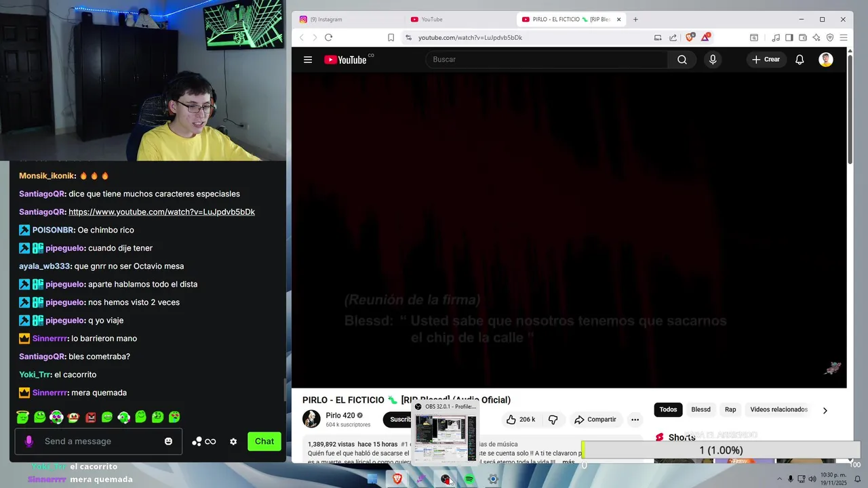868x488 pixels.
Task: Open a new browser tab with plus
Action: point(635,19)
